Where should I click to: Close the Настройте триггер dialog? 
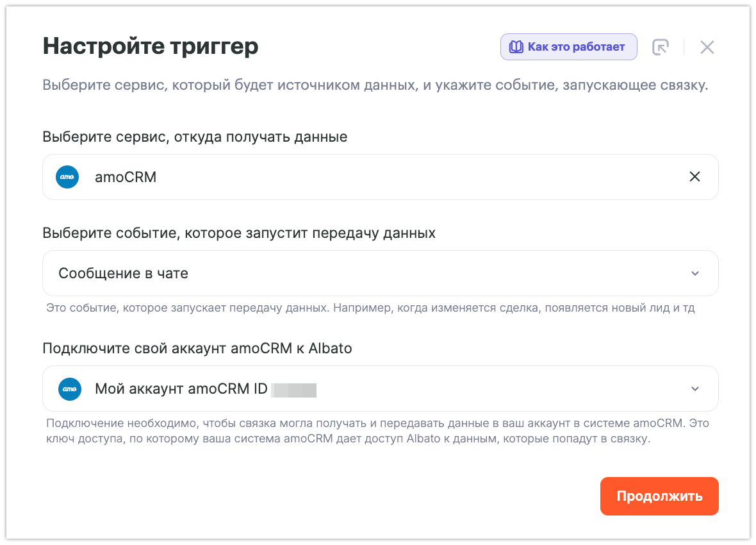click(707, 47)
